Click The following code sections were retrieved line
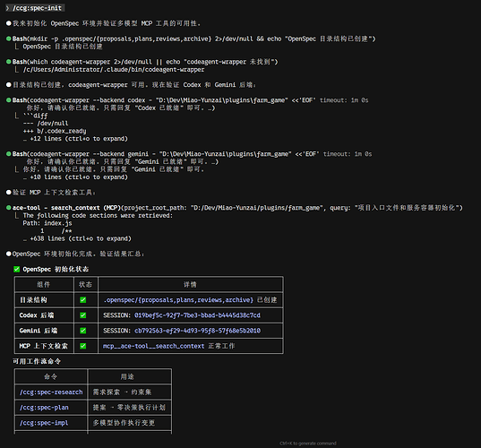The image size is (481, 448). [x=98, y=215]
